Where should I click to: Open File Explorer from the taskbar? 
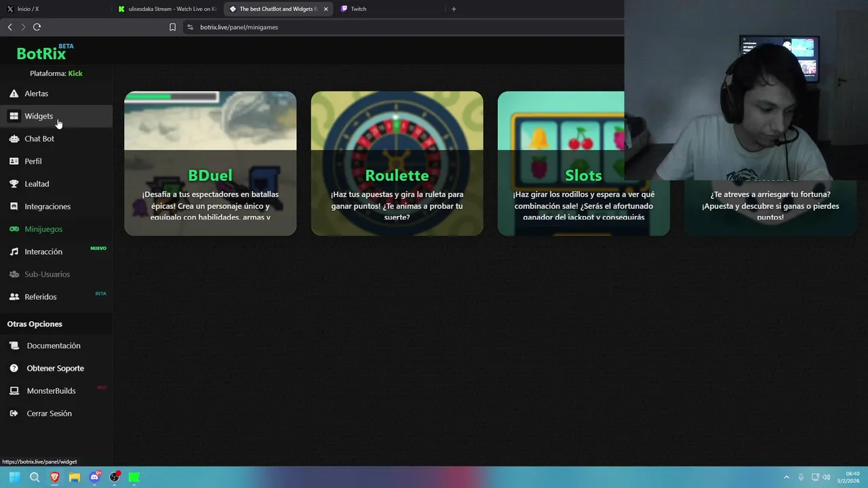point(75,477)
